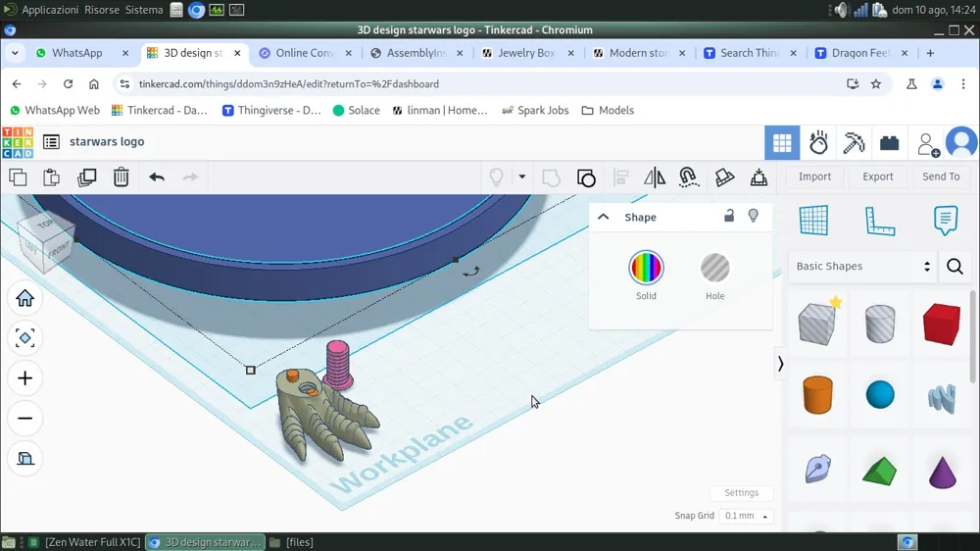980x551 pixels.
Task: Click the Tinkercad logo
Action: click(18, 142)
